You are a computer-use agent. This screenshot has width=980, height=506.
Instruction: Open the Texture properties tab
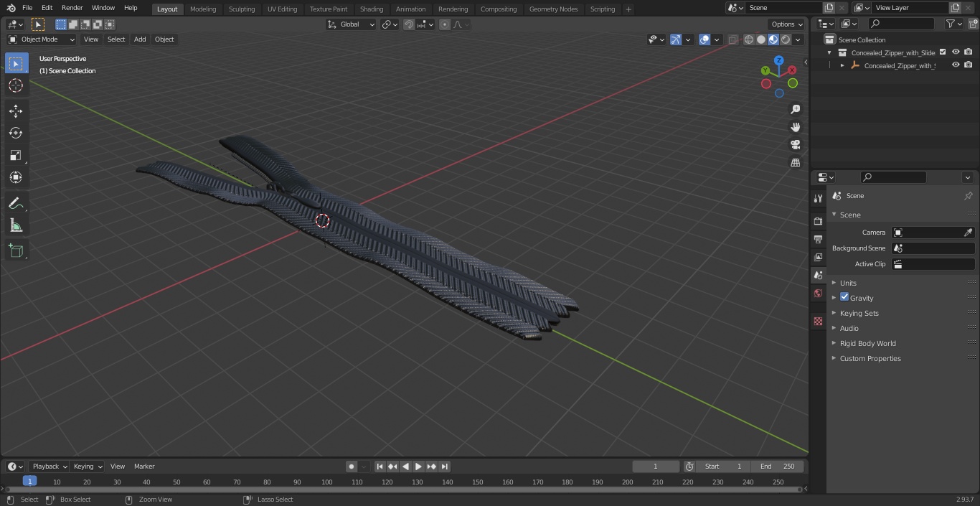818,321
